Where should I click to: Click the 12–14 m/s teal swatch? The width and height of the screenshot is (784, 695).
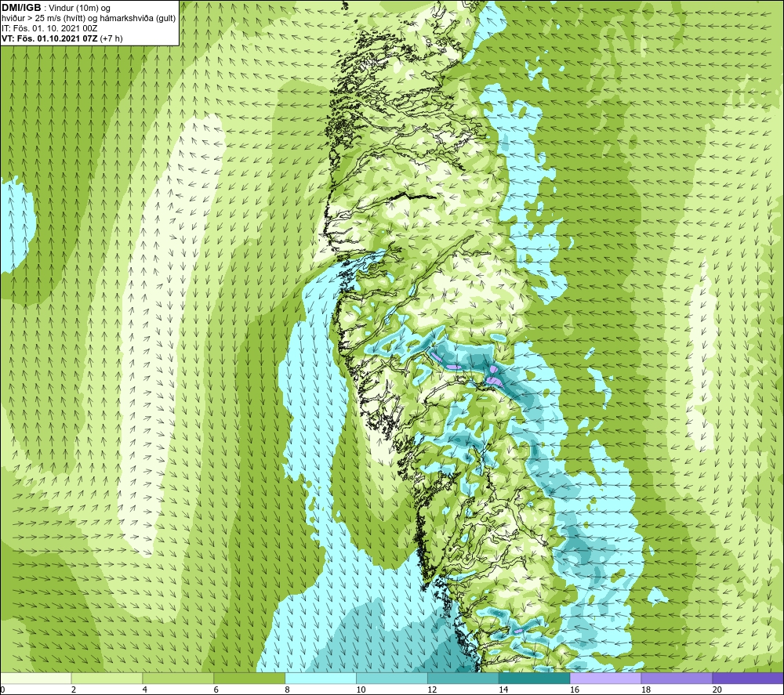pyautogui.click(x=463, y=678)
